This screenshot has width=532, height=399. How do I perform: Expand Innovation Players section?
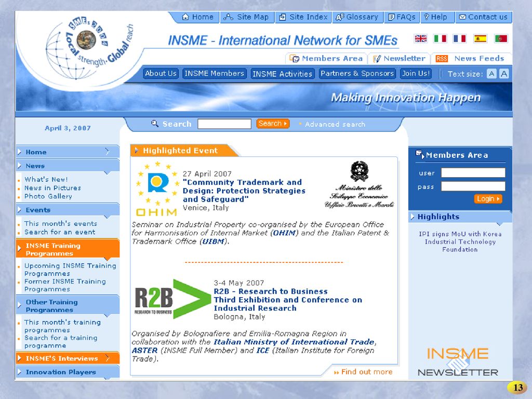(x=68, y=372)
